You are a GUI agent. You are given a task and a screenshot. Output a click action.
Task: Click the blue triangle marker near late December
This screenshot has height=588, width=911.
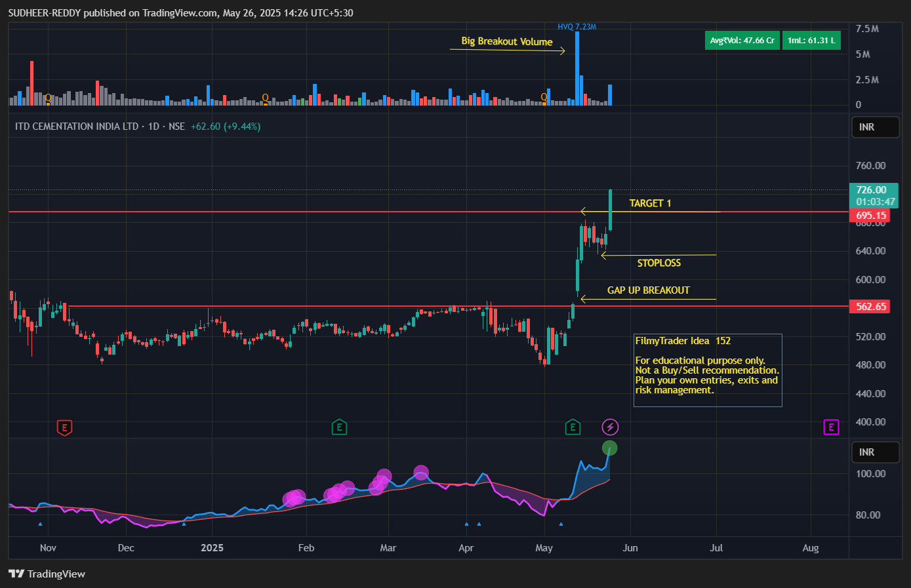point(184,524)
